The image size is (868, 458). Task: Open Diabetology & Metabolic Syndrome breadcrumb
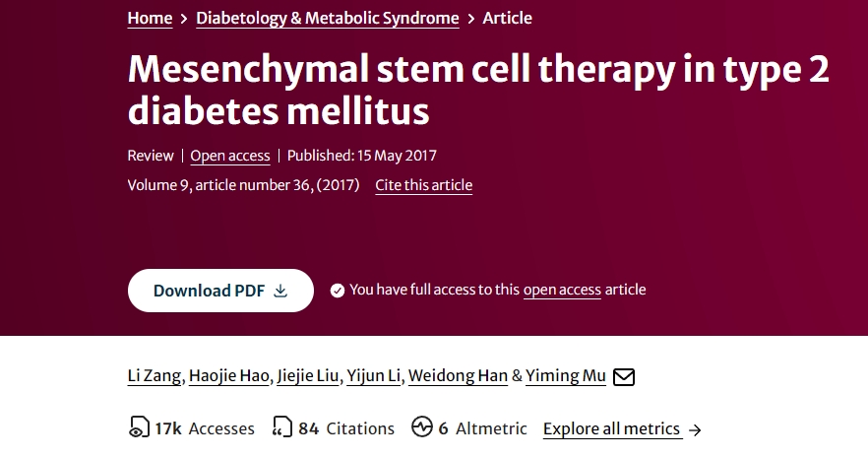tap(327, 18)
